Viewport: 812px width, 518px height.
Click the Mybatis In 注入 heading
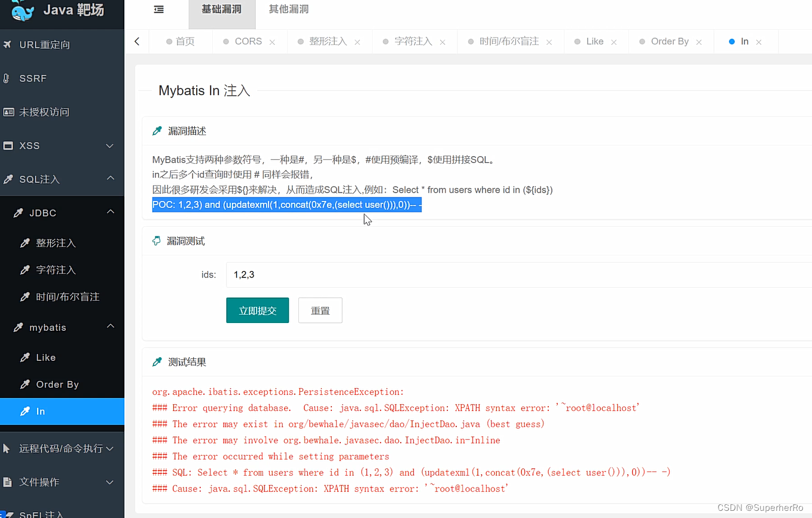204,91
